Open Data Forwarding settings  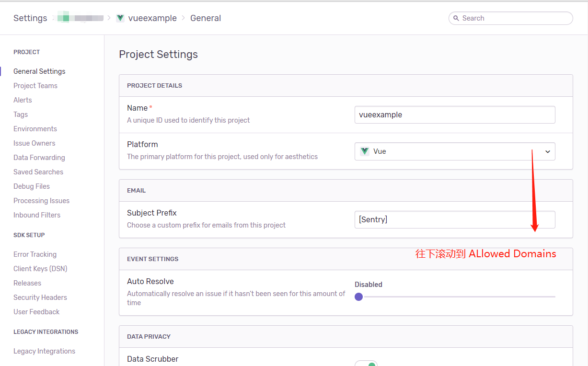(x=39, y=158)
